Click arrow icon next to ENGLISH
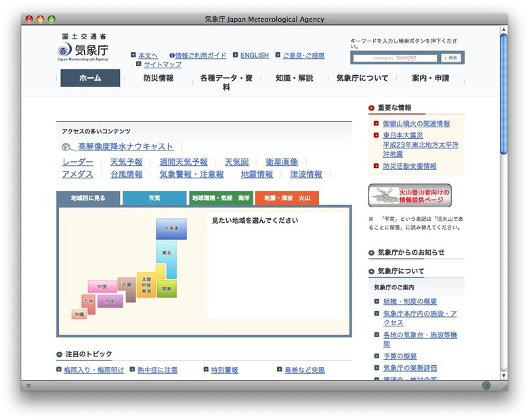The height and width of the screenshot is (420, 529). click(x=236, y=55)
